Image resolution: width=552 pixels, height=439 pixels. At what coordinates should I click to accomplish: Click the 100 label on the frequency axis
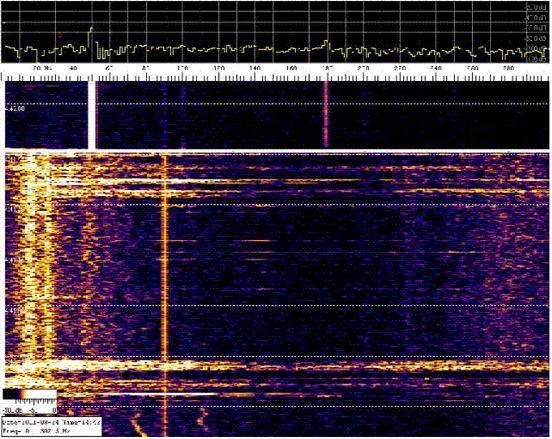pos(182,68)
